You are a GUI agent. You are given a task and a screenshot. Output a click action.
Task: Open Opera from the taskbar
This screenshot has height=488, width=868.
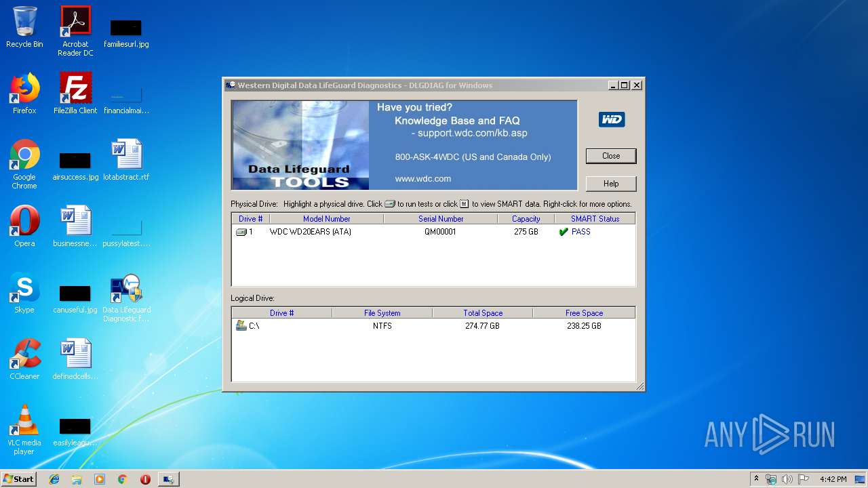pyautogui.click(x=145, y=479)
